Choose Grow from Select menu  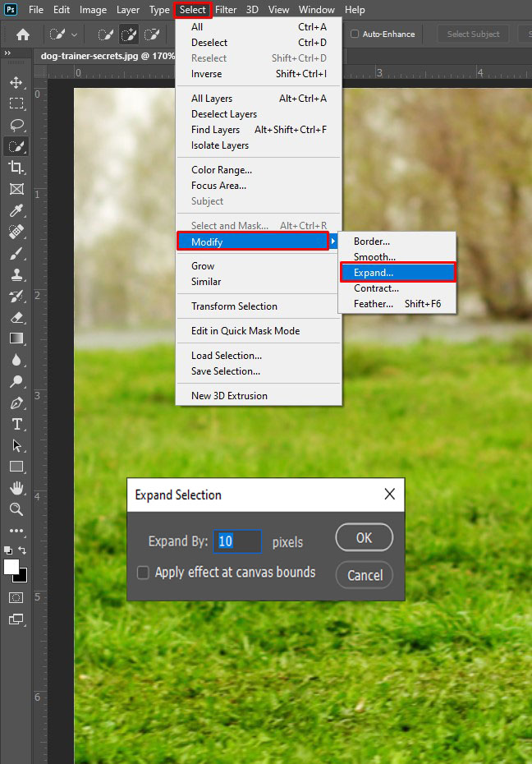(x=259, y=266)
